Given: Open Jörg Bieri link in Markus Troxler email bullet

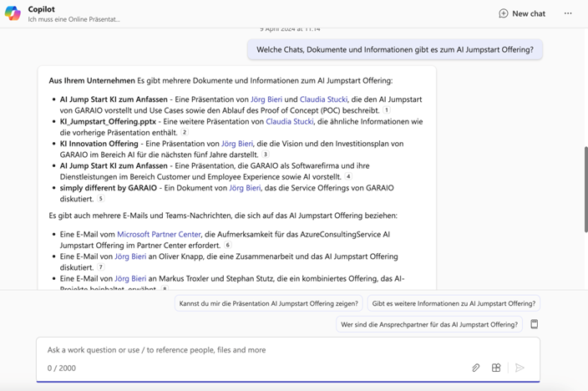Looking at the screenshot, I should coord(130,279).
